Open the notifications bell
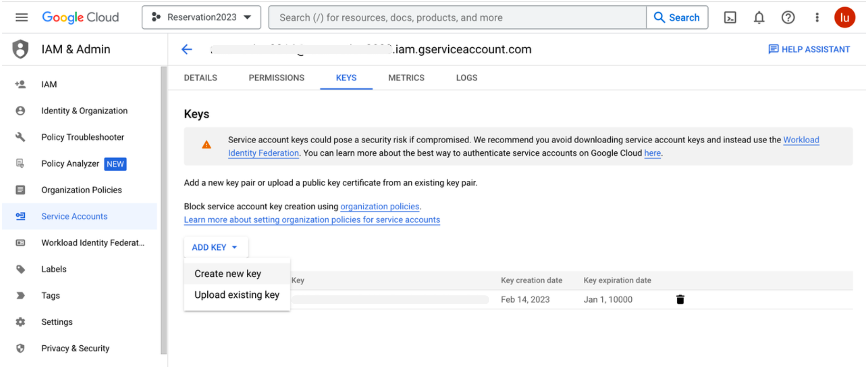 [759, 17]
